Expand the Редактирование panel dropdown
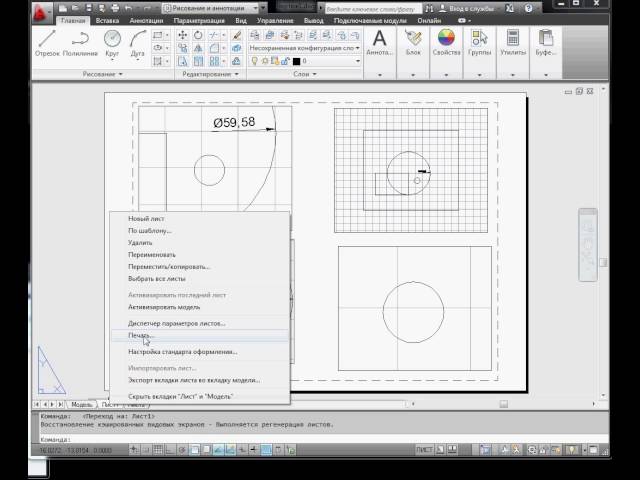The width and height of the screenshot is (640, 480). click(x=210, y=73)
